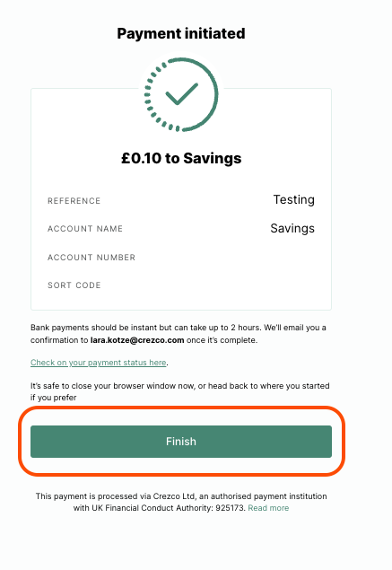Open the payment status check link
Screen dimensions: 392x570
(x=99, y=363)
